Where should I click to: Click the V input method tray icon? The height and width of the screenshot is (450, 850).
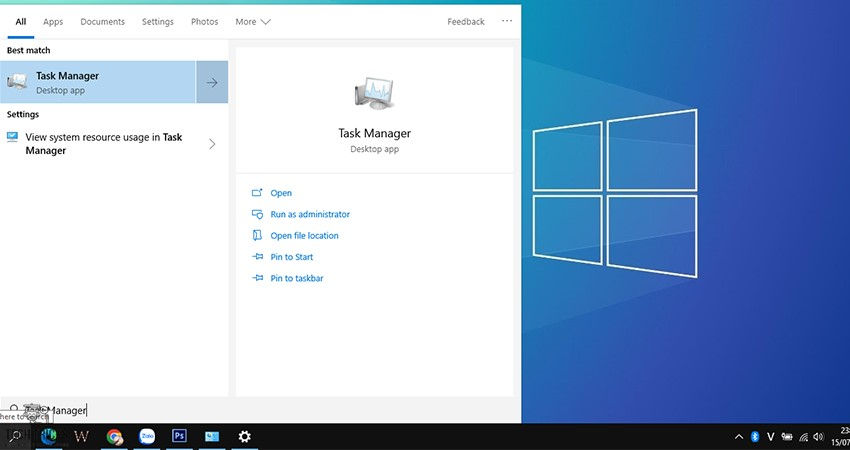pos(770,437)
